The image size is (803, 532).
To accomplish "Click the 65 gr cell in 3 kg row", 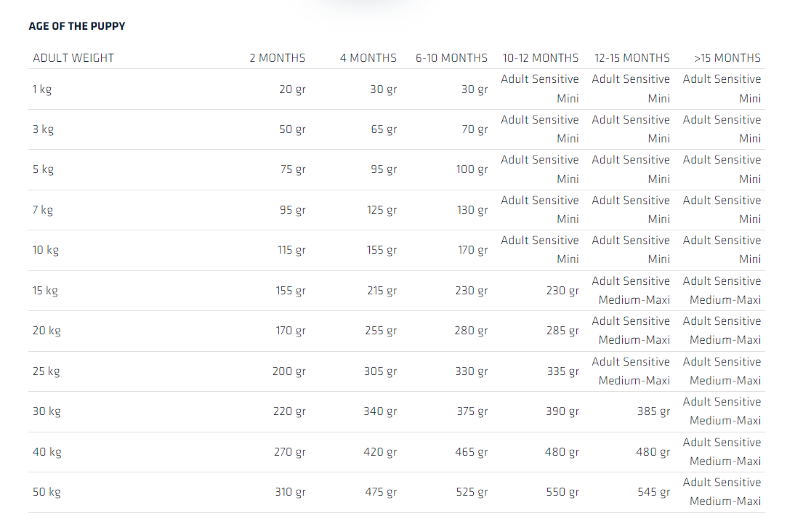I will tap(384, 129).
